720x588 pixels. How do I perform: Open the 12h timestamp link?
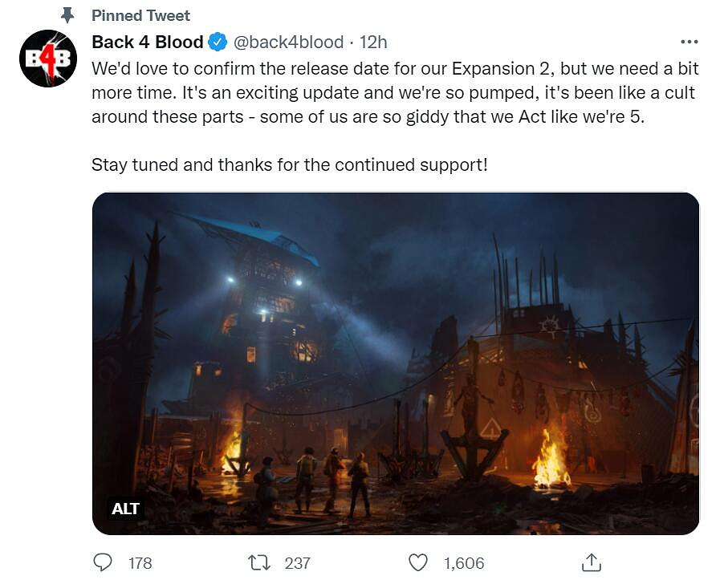pos(373,42)
